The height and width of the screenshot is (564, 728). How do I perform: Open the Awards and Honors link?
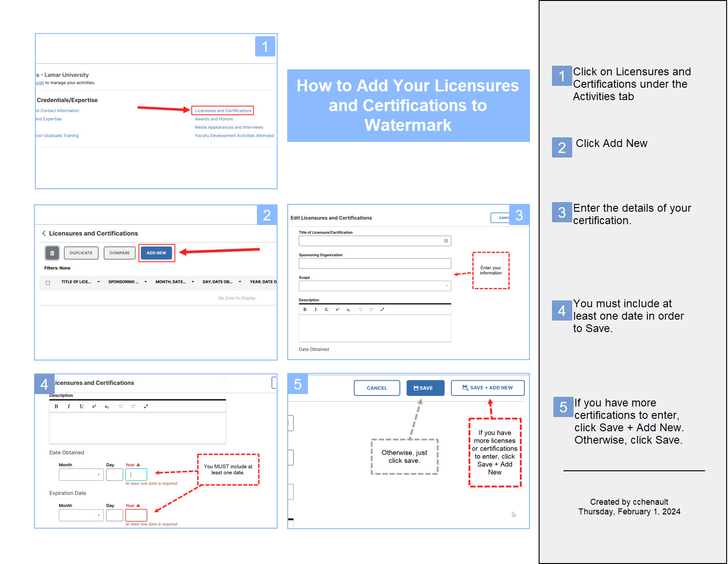click(x=214, y=119)
